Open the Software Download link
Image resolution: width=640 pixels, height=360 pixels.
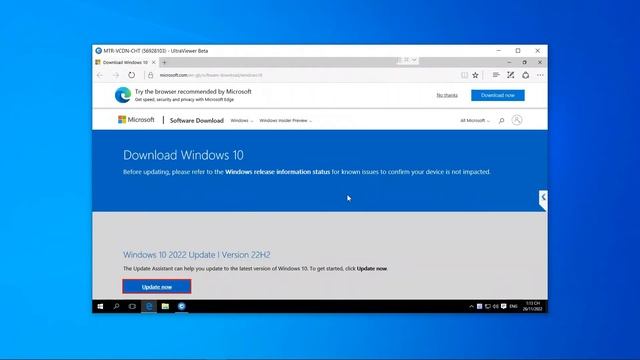pos(197,120)
